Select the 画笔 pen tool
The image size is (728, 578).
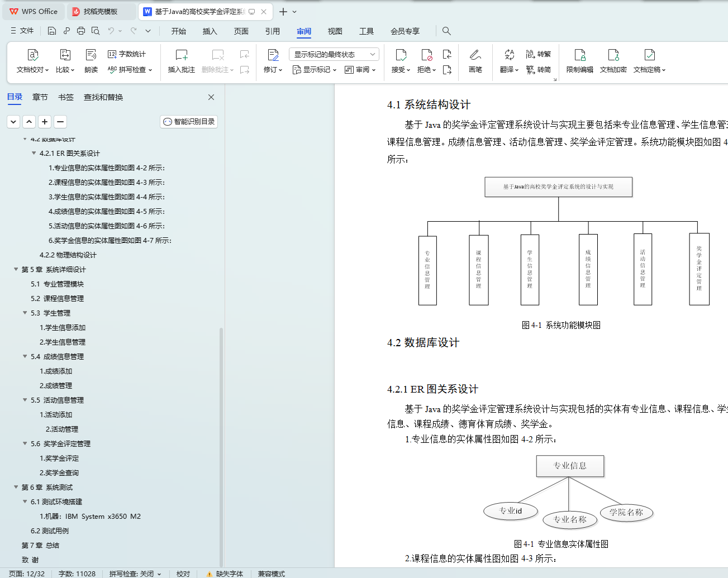coord(475,61)
